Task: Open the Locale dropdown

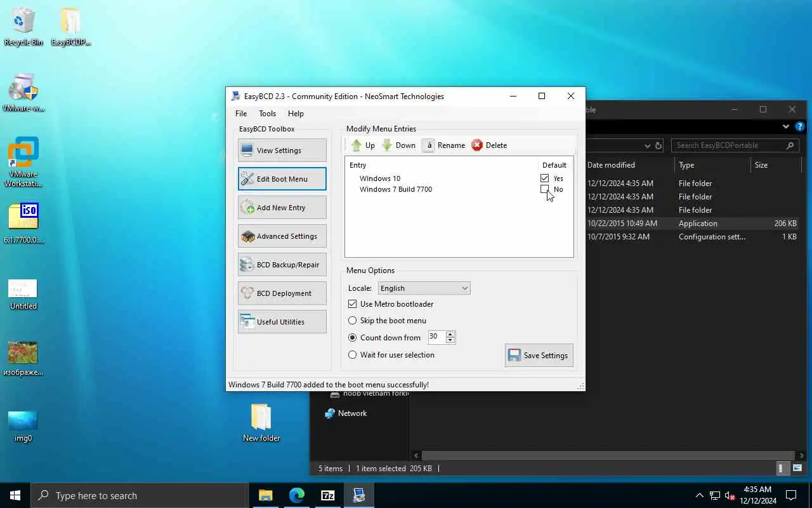Action: click(424, 288)
